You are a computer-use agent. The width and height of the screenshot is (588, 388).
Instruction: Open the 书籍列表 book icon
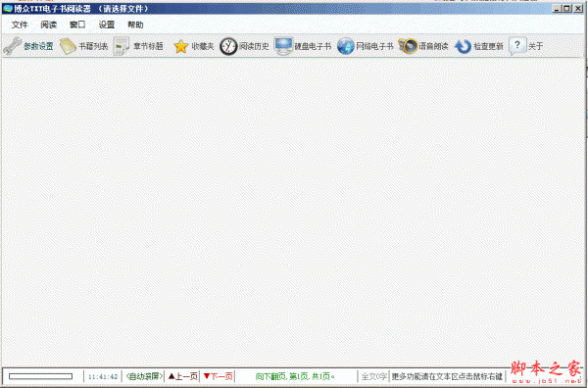68,46
